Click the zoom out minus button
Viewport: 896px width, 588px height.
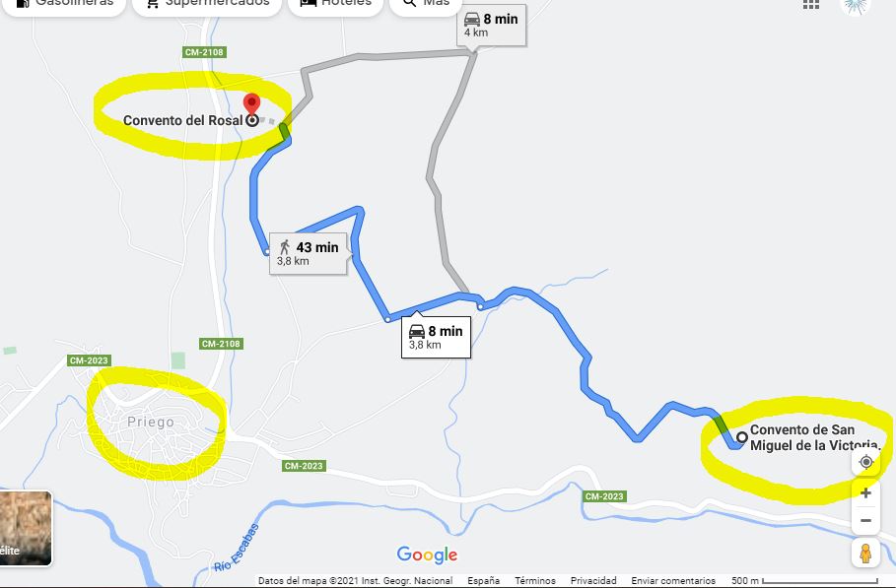pyautogui.click(x=865, y=521)
